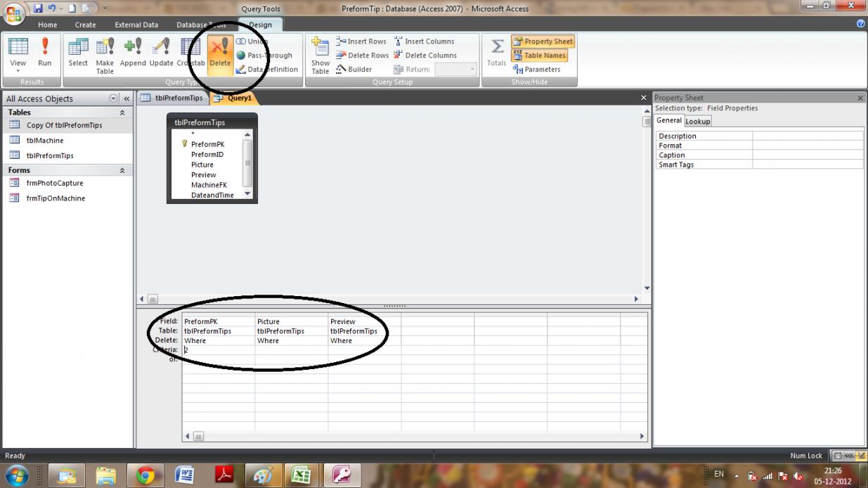Screen dimensions: 868x488
Task: Select the frmTipOnMachine form
Action: point(67,198)
